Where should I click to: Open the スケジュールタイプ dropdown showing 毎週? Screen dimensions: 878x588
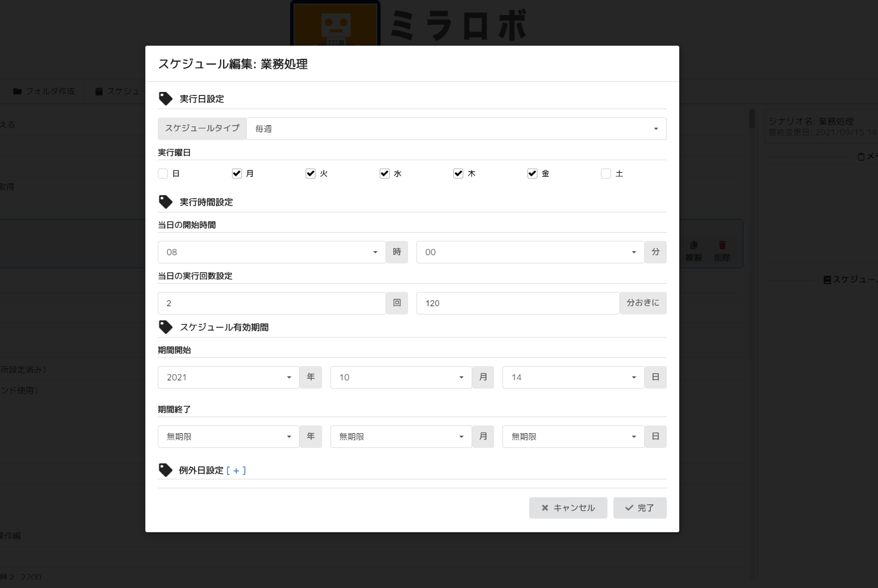[456, 129]
